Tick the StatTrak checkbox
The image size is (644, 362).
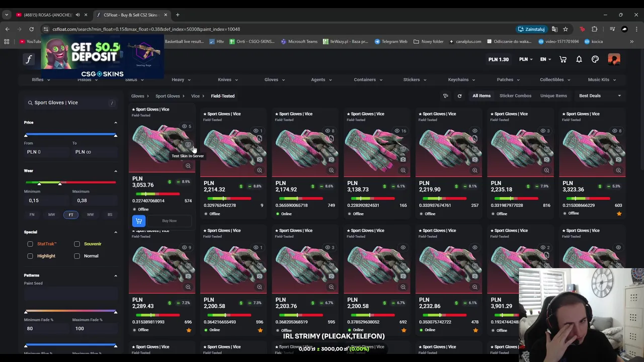point(30,244)
